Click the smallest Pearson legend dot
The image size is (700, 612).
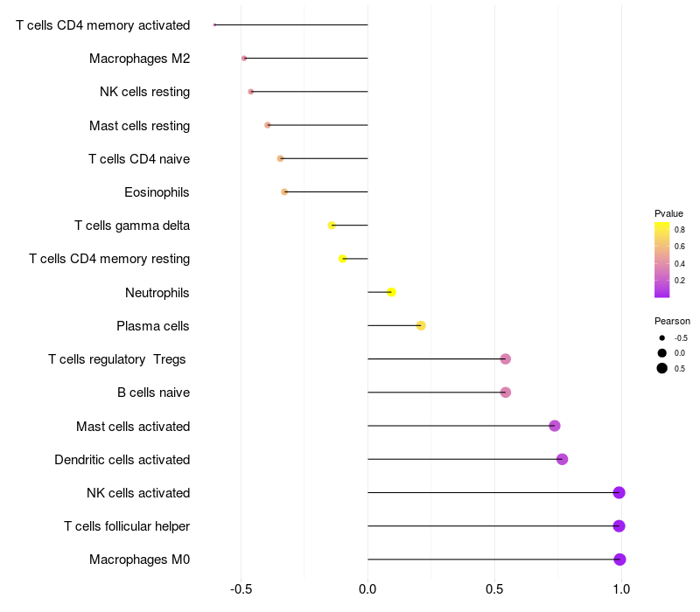point(662,337)
